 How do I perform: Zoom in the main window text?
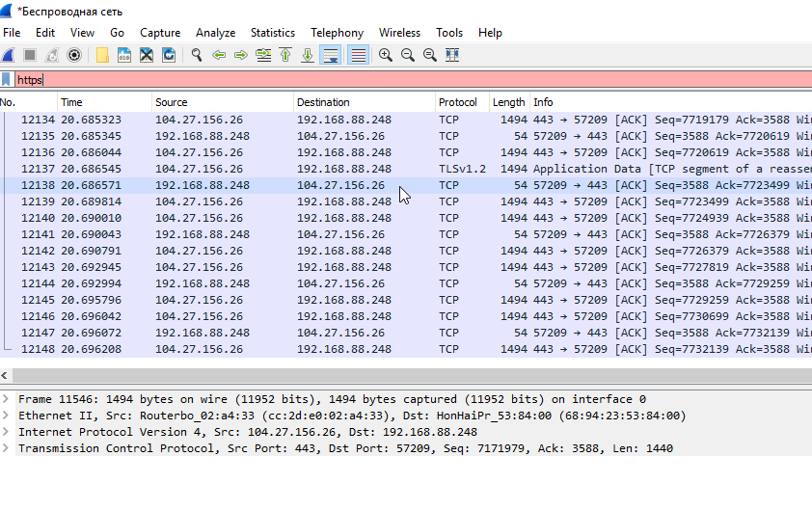pos(386,55)
